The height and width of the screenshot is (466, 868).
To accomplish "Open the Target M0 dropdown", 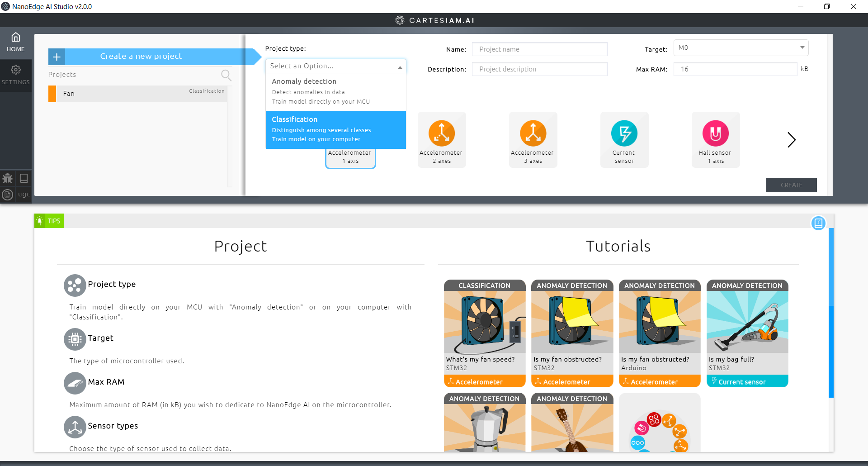I will click(x=740, y=48).
